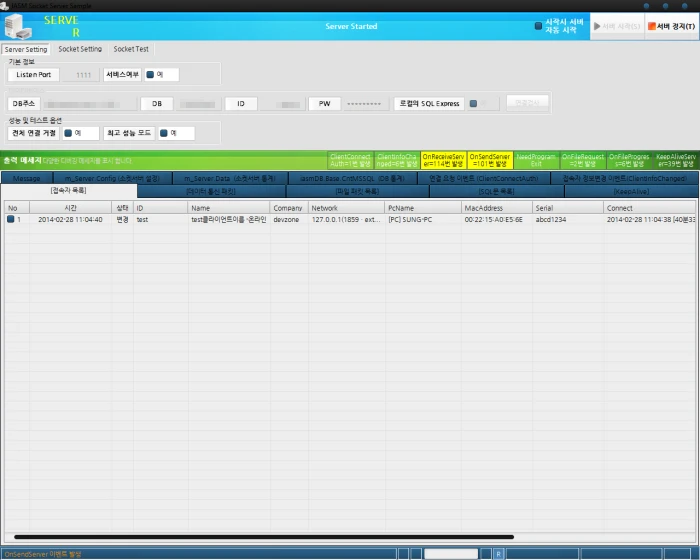Click the DB name field
The height and width of the screenshot is (560, 700).
click(199, 104)
